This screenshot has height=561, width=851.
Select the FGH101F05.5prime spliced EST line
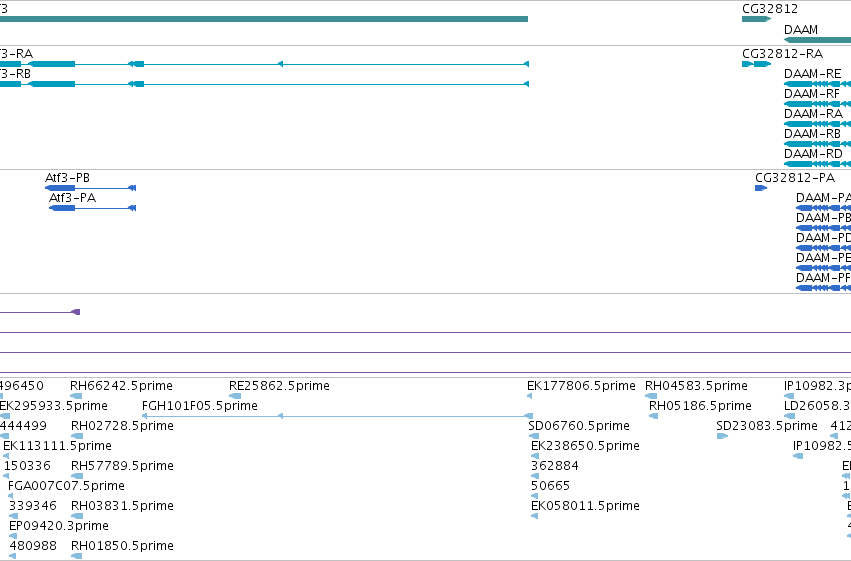click(x=335, y=416)
